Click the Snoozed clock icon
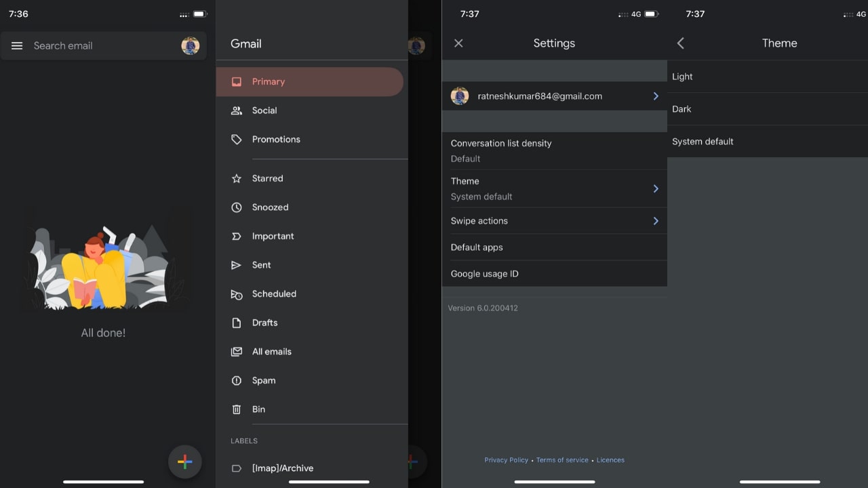Viewport: 868px width, 488px height. (237, 207)
